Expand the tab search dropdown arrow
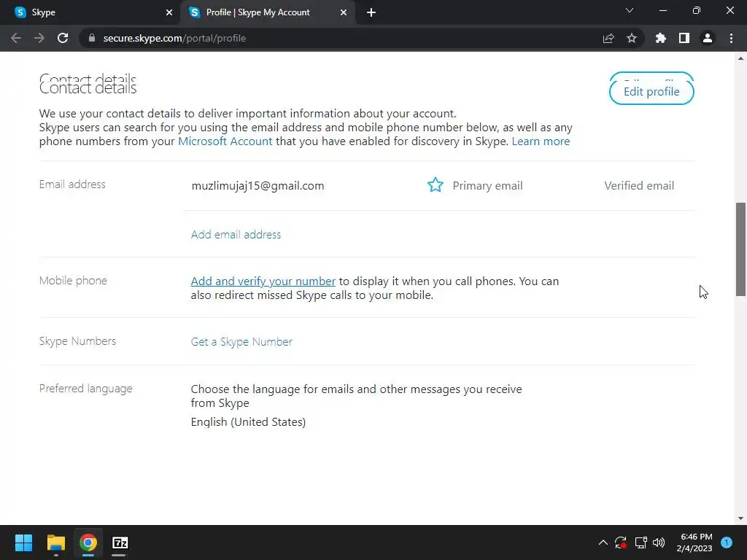 (x=630, y=10)
